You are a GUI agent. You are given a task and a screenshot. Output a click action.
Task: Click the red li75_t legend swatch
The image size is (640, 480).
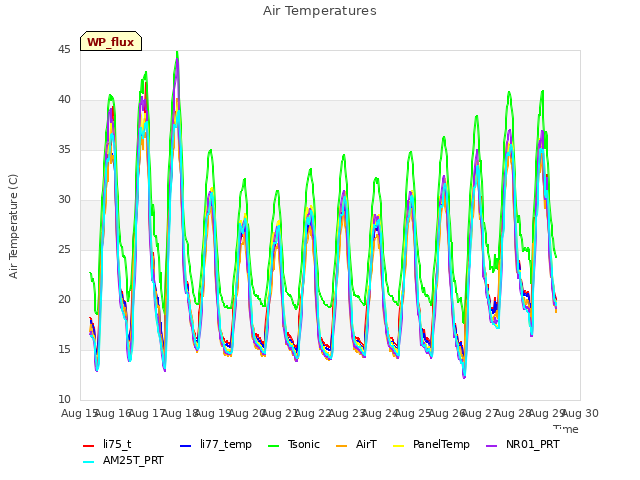coord(89,446)
